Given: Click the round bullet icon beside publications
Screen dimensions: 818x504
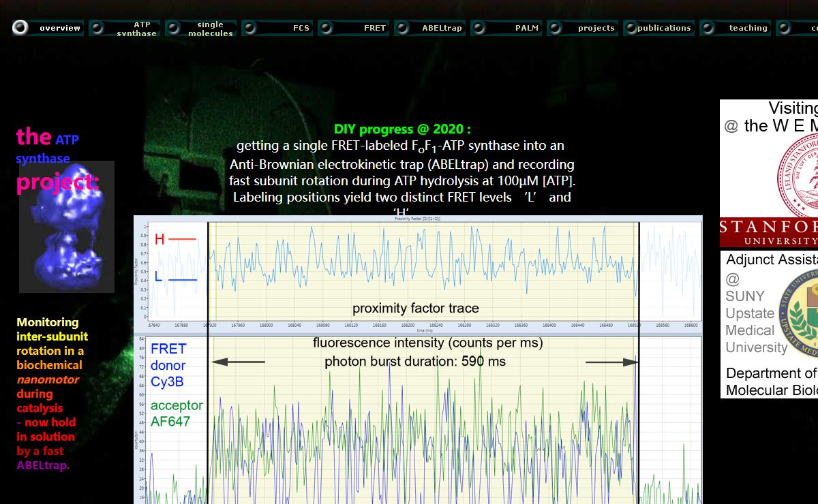Looking at the screenshot, I should (632, 28).
